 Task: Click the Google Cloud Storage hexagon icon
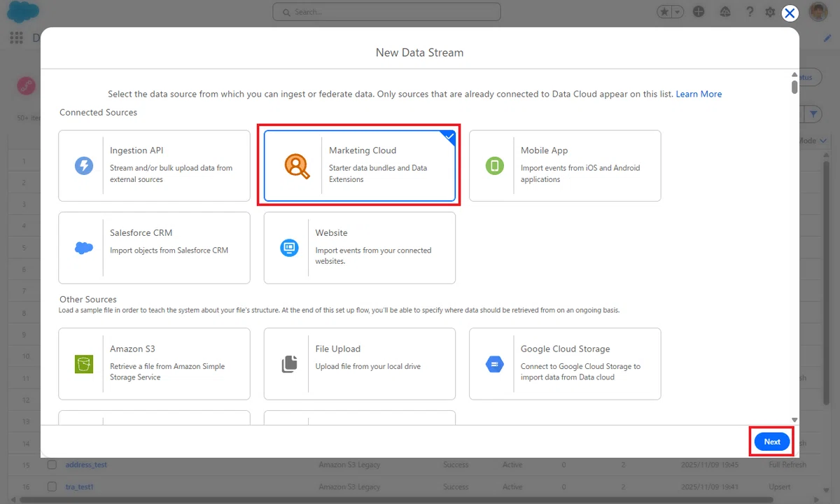tap(495, 364)
